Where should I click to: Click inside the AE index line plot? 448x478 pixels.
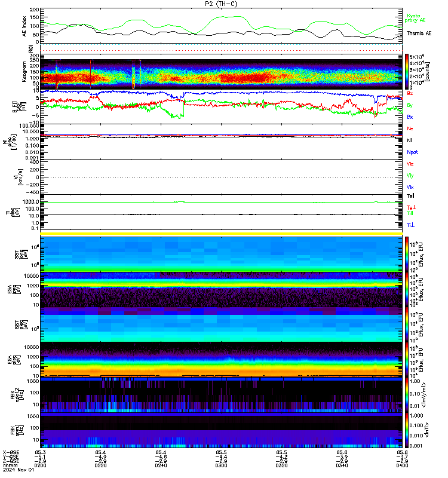pyautogui.click(x=221, y=26)
